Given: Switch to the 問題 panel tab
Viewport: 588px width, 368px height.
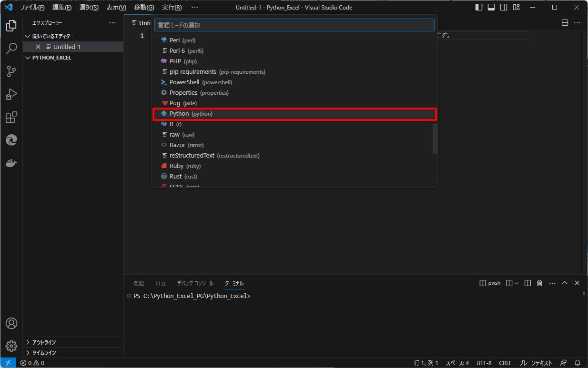Looking at the screenshot, I should pyautogui.click(x=139, y=283).
